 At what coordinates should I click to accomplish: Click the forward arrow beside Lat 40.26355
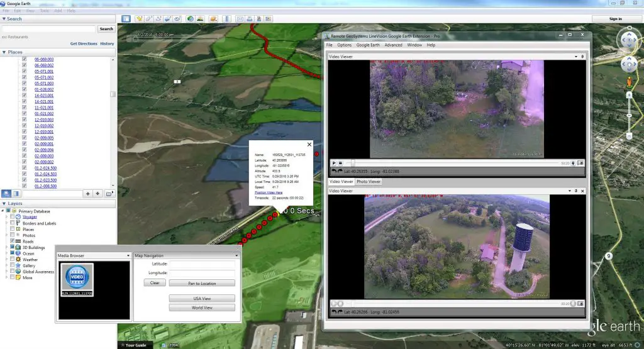[x=340, y=171]
